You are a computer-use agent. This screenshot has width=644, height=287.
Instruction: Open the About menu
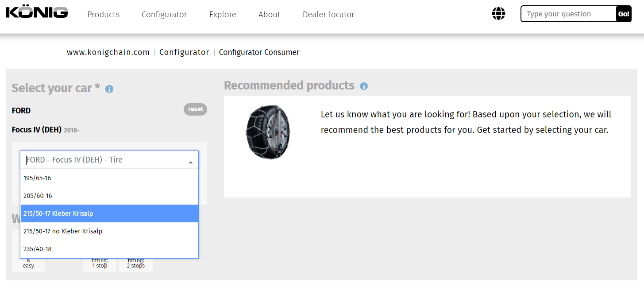point(269,15)
